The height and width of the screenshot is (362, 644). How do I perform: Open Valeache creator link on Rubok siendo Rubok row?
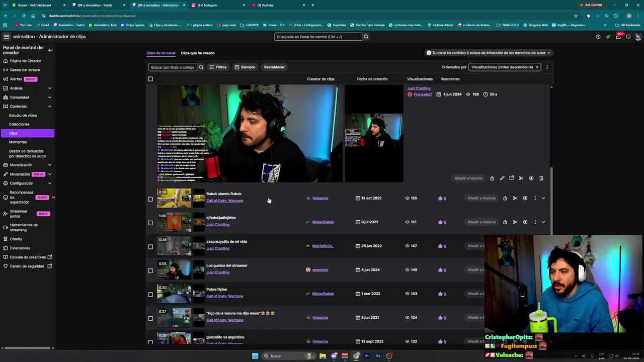click(x=320, y=198)
